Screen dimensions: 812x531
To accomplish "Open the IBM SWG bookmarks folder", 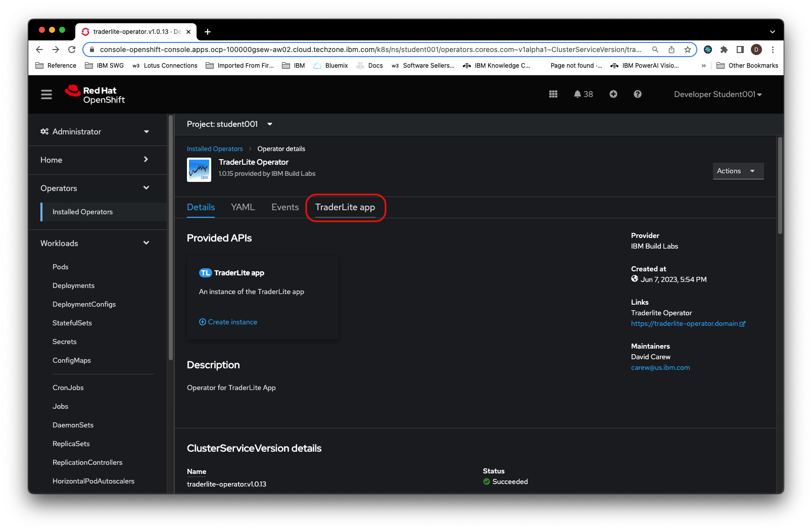I will coord(105,66).
